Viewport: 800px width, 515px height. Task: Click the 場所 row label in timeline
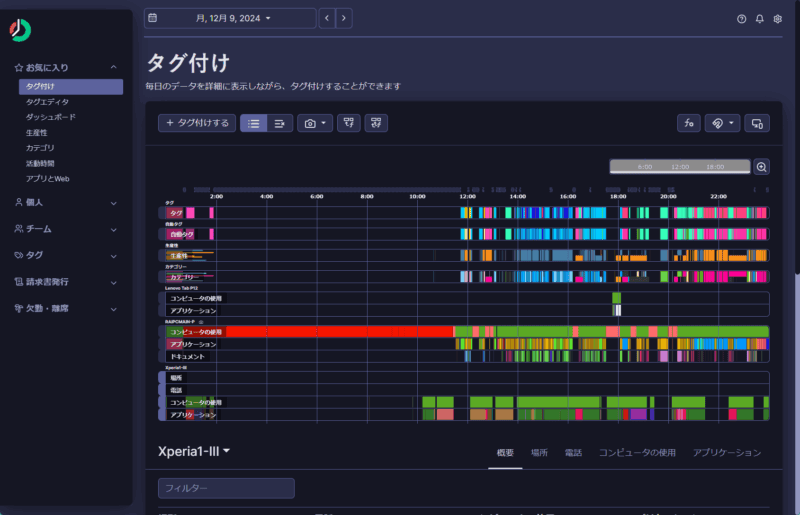(x=176, y=378)
